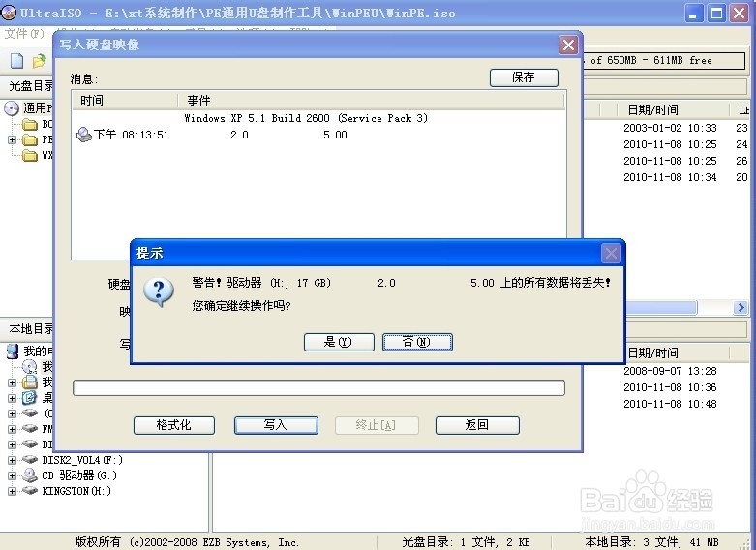This screenshot has height=550, width=756.
Task: Click the right scroll arrow of horizontal scrollbar
Action: click(x=741, y=307)
